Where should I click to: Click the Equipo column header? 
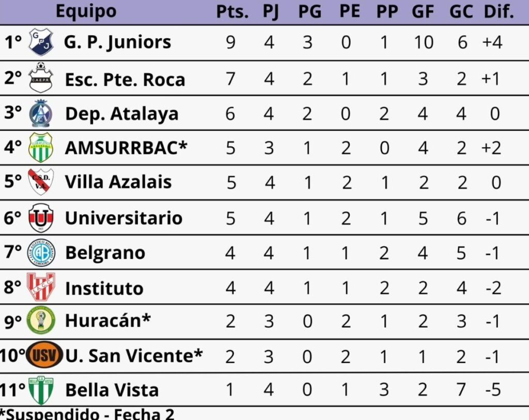(x=86, y=11)
